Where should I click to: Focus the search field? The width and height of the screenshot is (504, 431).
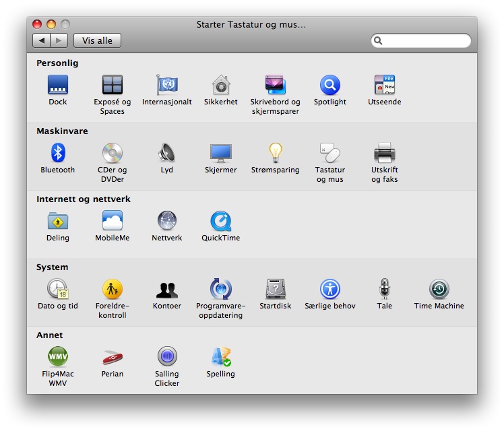tap(420, 41)
